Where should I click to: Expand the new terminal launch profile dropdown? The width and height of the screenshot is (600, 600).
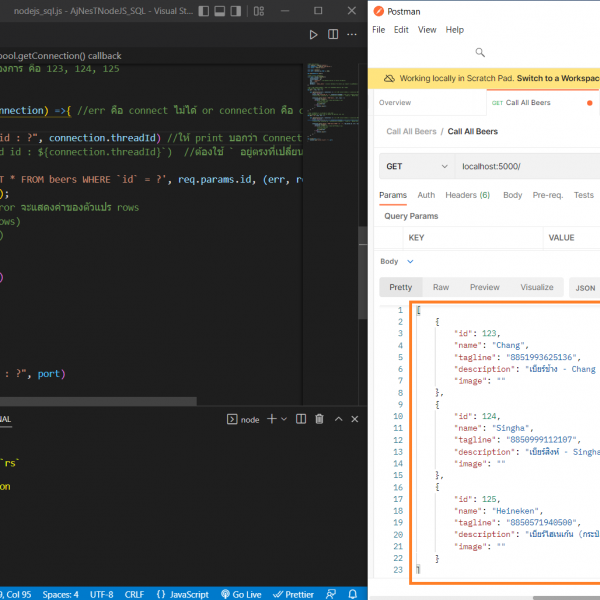(x=284, y=419)
